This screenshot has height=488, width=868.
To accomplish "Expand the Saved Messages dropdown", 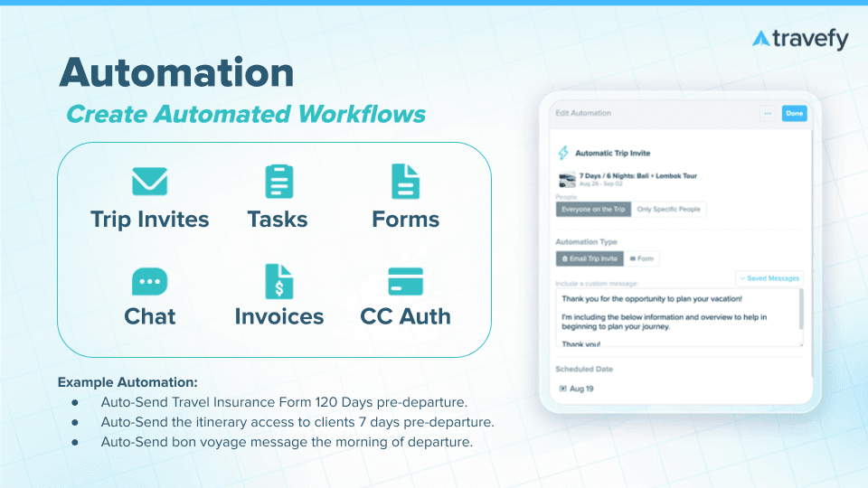I will coord(769,278).
